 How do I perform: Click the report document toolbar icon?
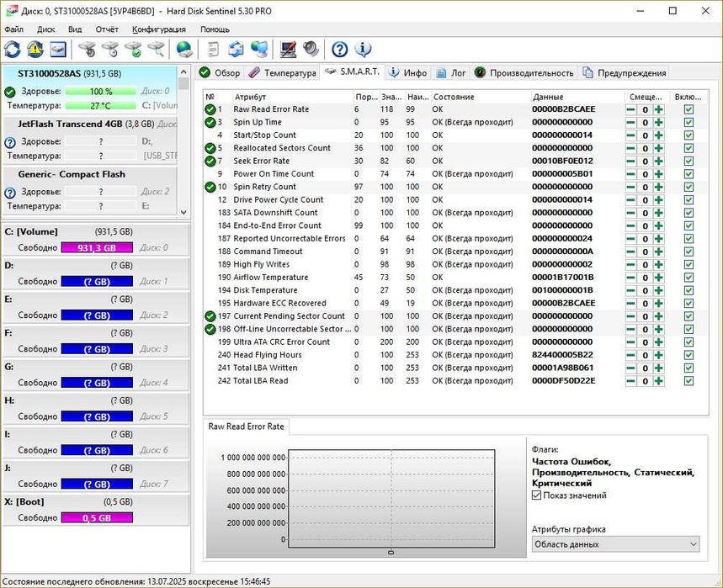(214, 49)
